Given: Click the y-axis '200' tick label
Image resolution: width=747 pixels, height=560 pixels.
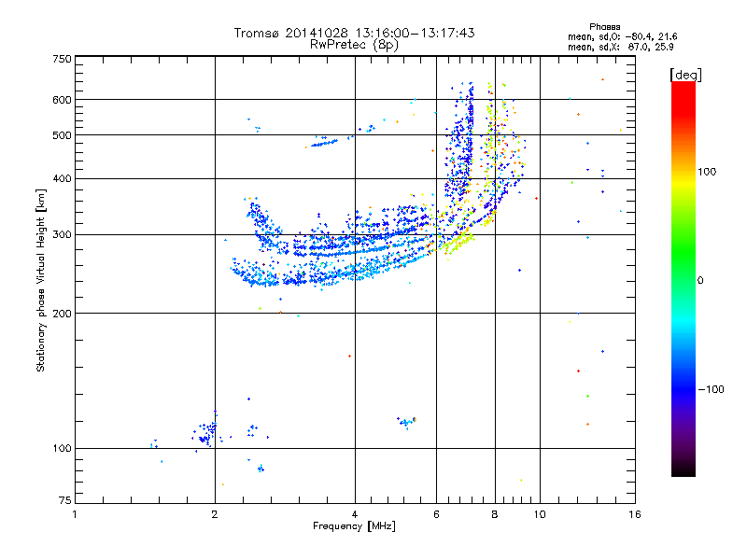Looking at the screenshot, I should [x=62, y=314].
